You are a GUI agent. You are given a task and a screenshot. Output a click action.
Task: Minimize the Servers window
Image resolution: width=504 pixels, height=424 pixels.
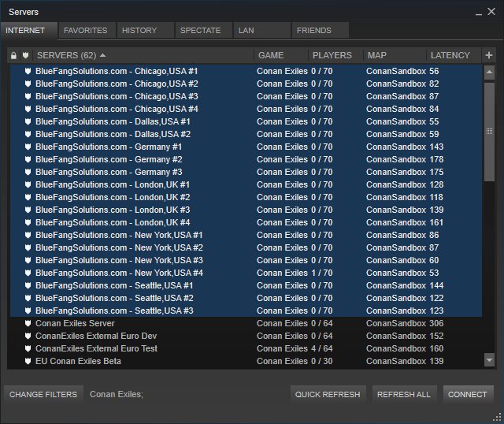[x=479, y=13]
